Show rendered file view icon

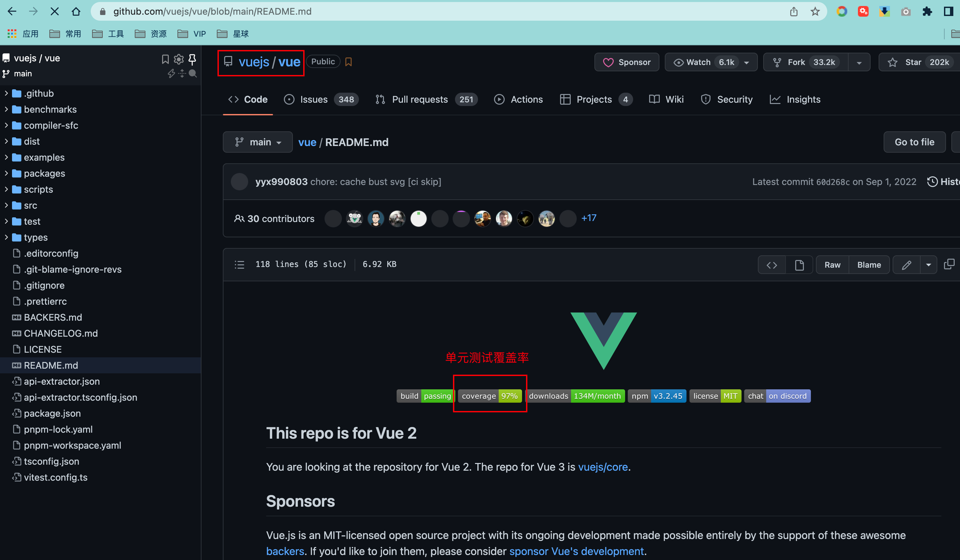799,265
